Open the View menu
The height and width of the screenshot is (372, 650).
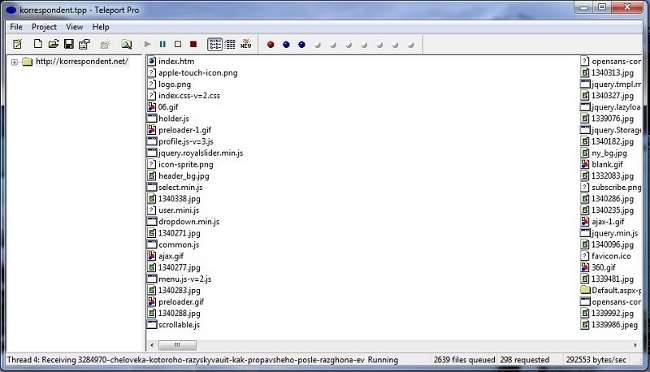coord(74,27)
